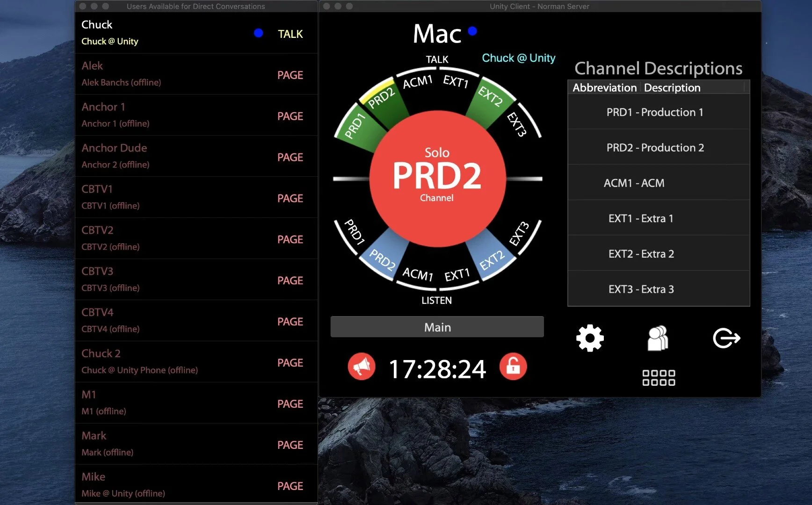This screenshot has width=812, height=505.
Task: Click the Description column header
Action: coord(672,87)
